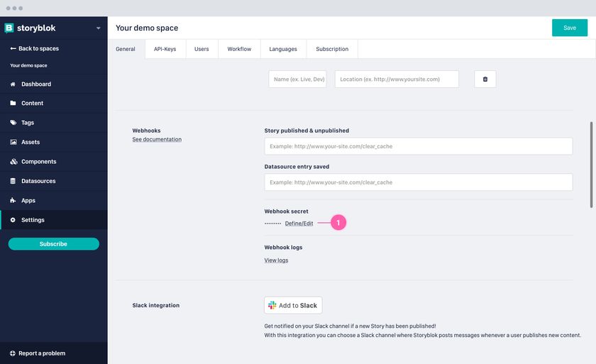Click the Datasources database icon

coord(13,181)
